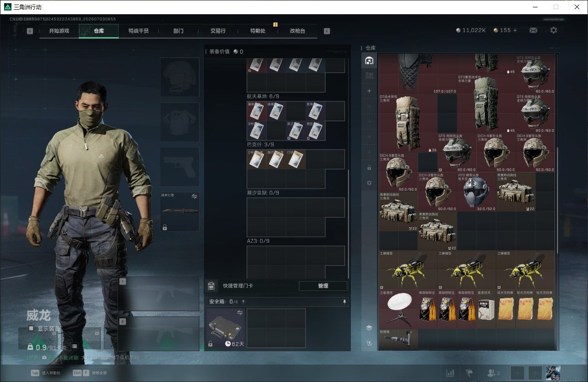Toggle the 显示装备 checkbox
The width and height of the screenshot is (588, 382).
pyautogui.click(x=31, y=328)
